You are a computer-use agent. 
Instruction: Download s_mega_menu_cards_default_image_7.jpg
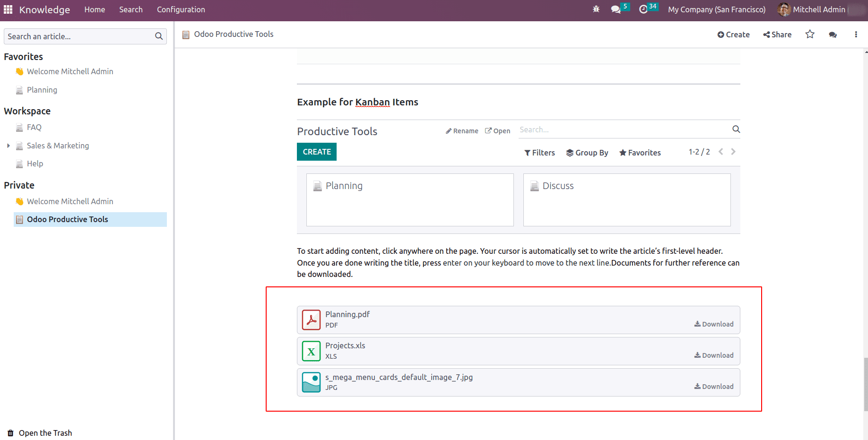pos(714,387)
